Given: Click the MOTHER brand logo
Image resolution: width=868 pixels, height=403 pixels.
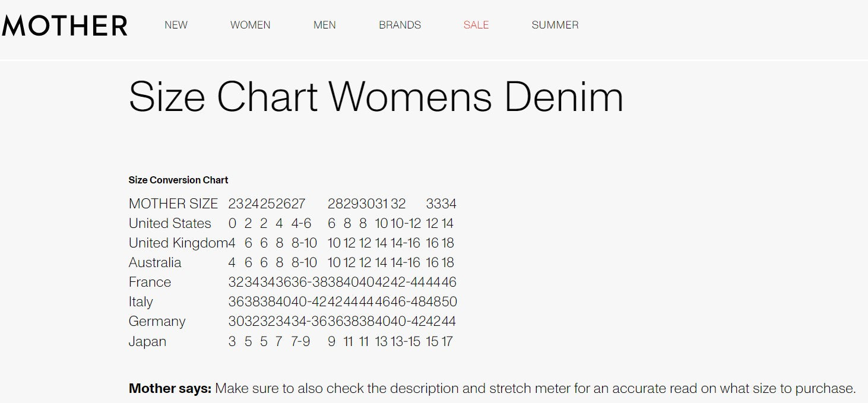Looking at the screenshot, I should (x=64, y=26).
